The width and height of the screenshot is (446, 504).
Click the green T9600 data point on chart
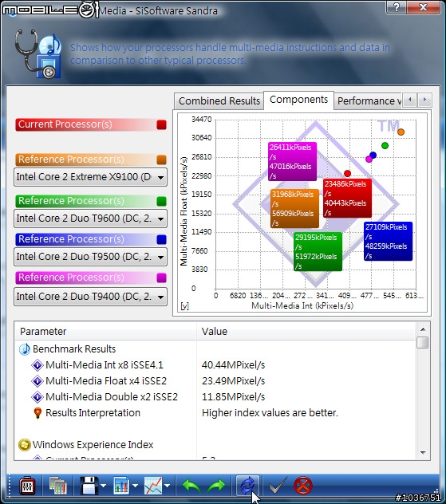coord(385,146)
